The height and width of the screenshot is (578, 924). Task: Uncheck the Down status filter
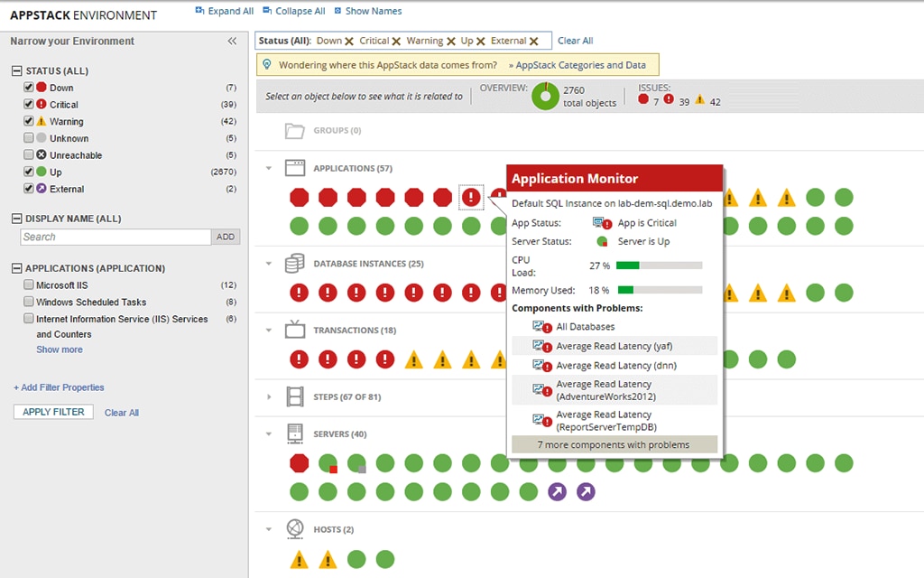(30, 87)
